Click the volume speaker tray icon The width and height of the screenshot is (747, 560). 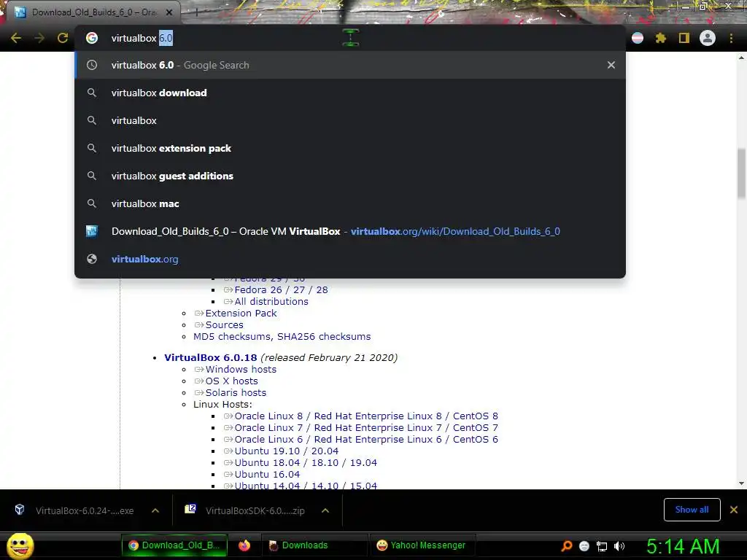point(619,546)
